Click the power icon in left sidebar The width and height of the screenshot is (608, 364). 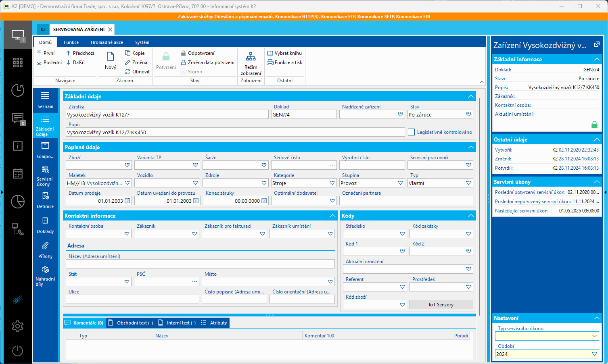point(17,351)
